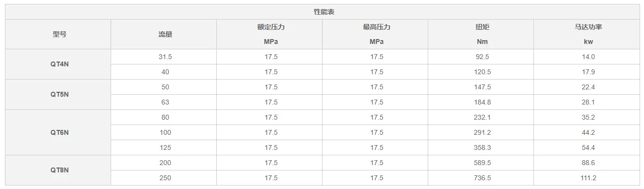Click the motor power value 28.1
The height and width of the screenshot is (189, 644).
tap(588, 102)
